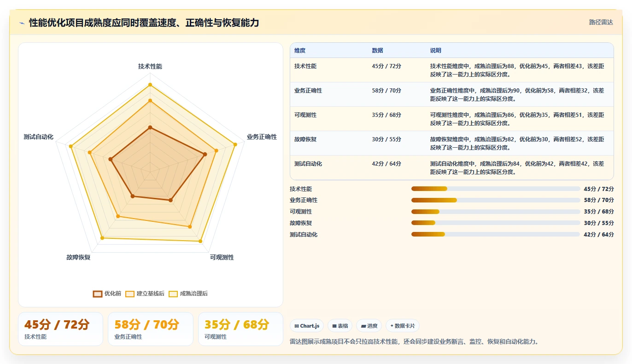Click the 可观测性 radar axis label
Viewport: 632px width, 364px height.
[222, 257]
